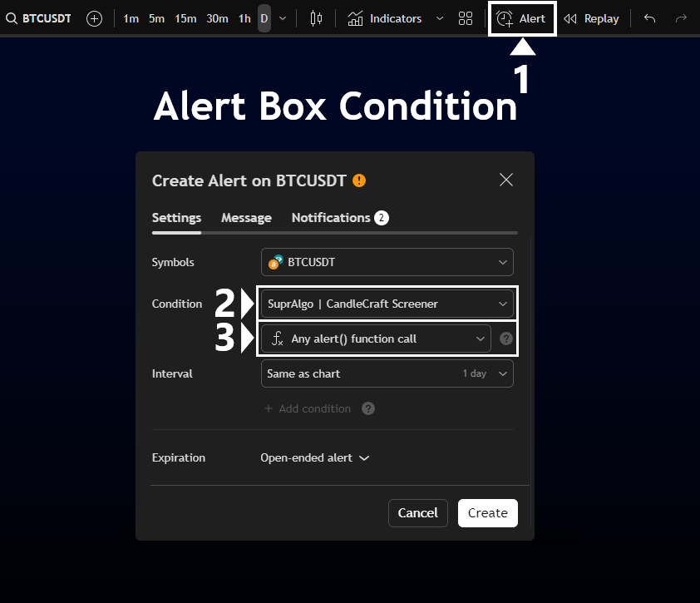Open the Any alert() function call dropdown

pos(376,339)
